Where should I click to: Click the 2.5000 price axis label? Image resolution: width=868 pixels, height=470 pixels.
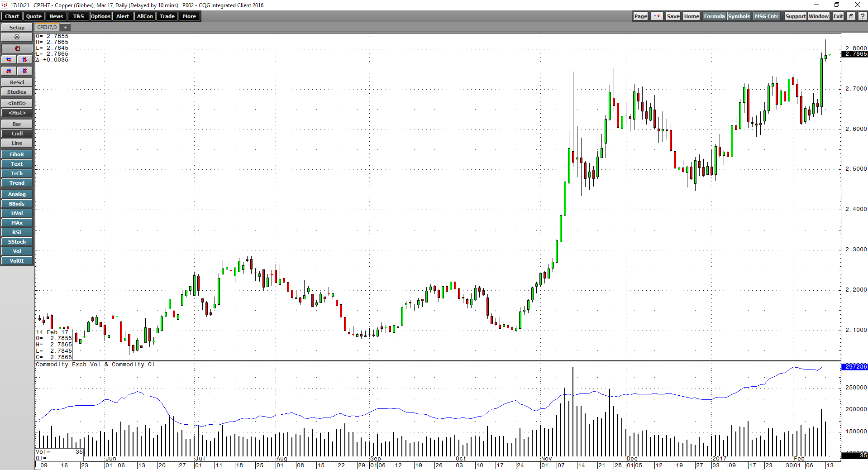[x=856, y=169]
